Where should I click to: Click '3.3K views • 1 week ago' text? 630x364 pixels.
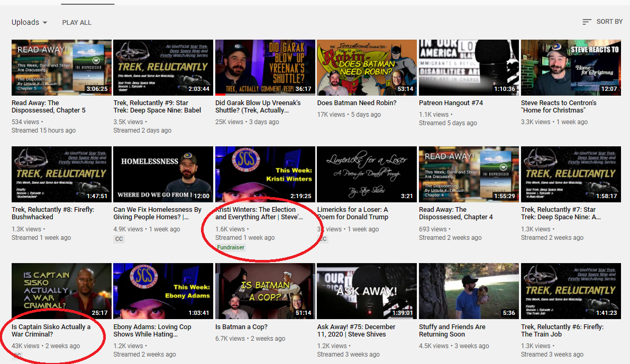554,122
